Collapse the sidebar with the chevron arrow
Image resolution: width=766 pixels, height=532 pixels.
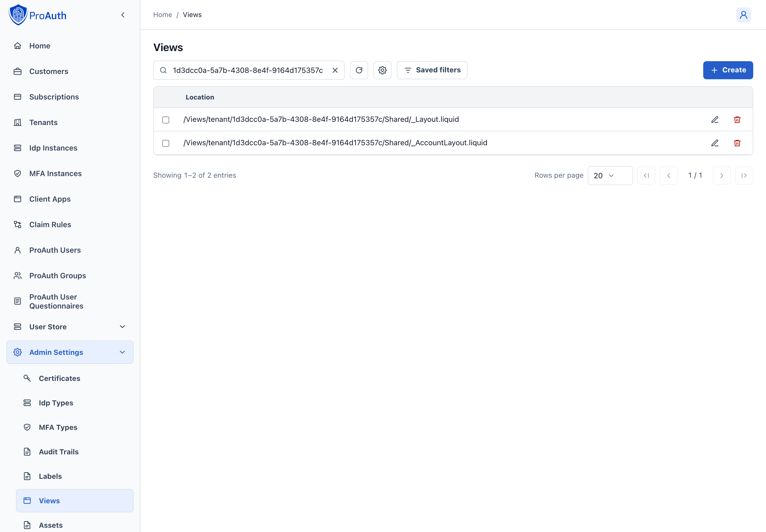(123, 15)
